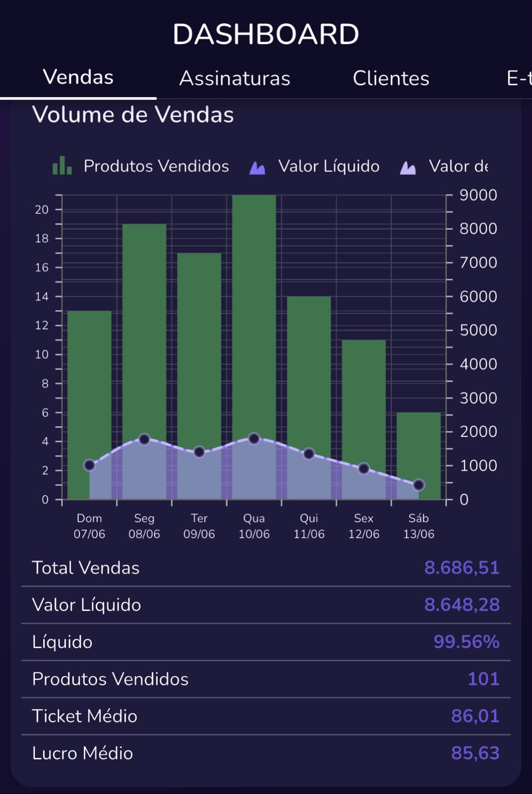Screen dimensions: 532x794
Task: Click the Sáb 13/06 axis label
Action: pyautogui.click(x=418, y=526)
